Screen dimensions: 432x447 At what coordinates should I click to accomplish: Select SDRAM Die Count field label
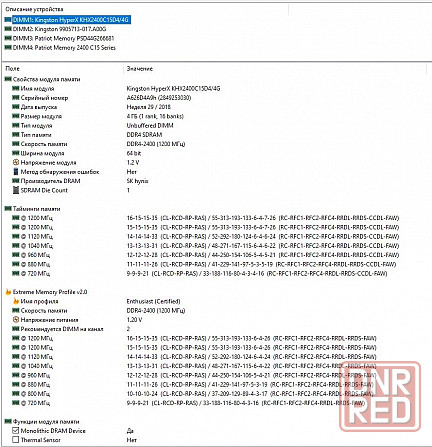[x=44, y=190]
